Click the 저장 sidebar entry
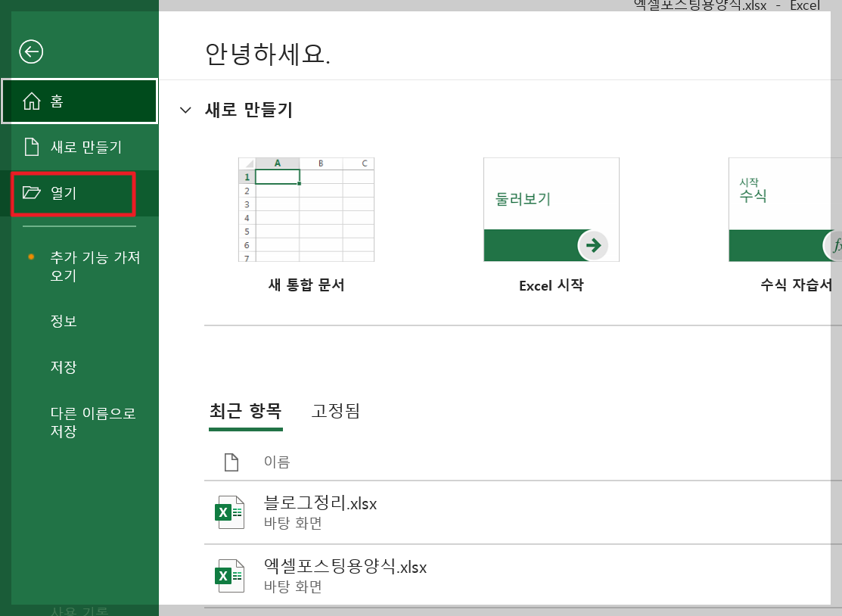Screen dimensions: 842x616 click(x=64, y=367)
